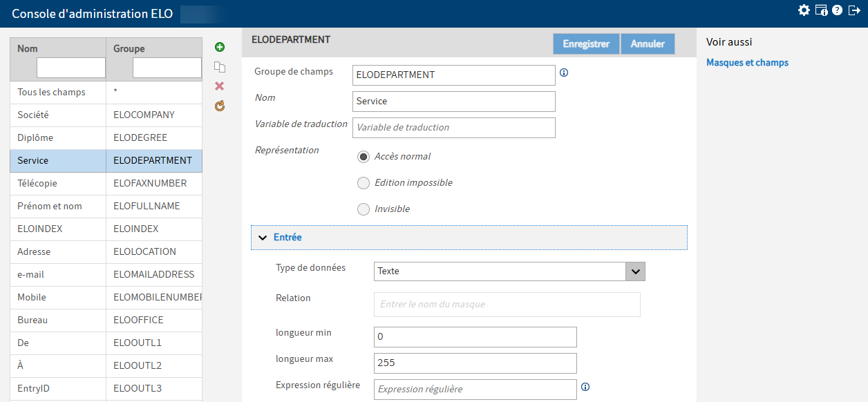Click the red delete field icon
The width and height of the screenshot is (868, 402).
(x=220, y=86)
